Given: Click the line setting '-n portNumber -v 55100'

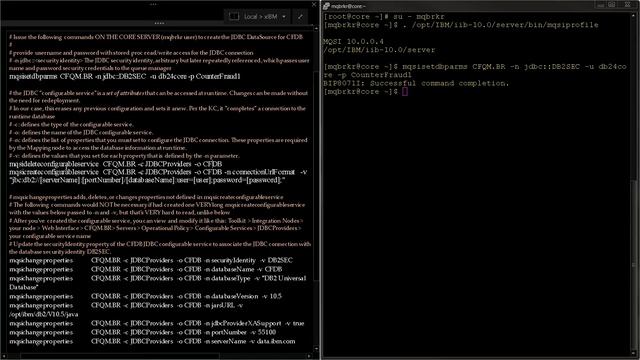Looking at the screenshot, I should [x=142, y=332].
